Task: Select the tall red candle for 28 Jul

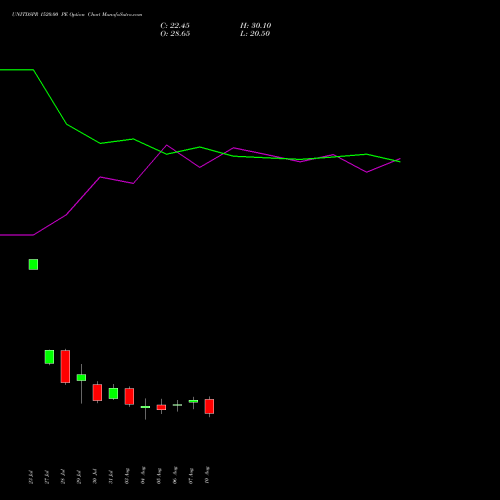Action: [65, 366]
